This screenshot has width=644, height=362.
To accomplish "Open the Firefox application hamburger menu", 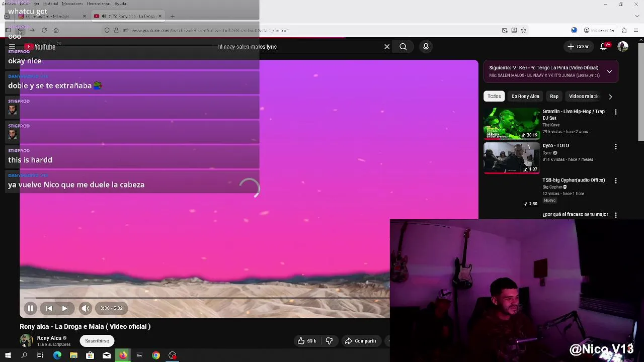I will pos(636,31).
